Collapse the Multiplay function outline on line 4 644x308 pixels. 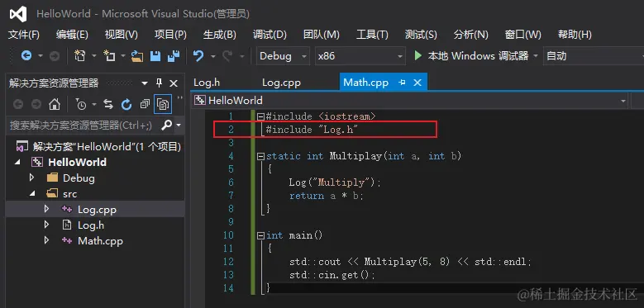[260, 156]
